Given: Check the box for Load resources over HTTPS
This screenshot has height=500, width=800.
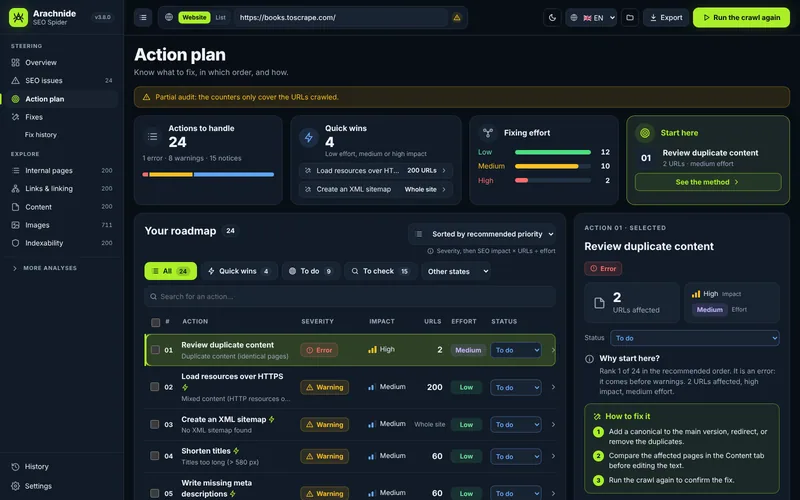Looking at the screenshot, I should [x=155, y=387].
